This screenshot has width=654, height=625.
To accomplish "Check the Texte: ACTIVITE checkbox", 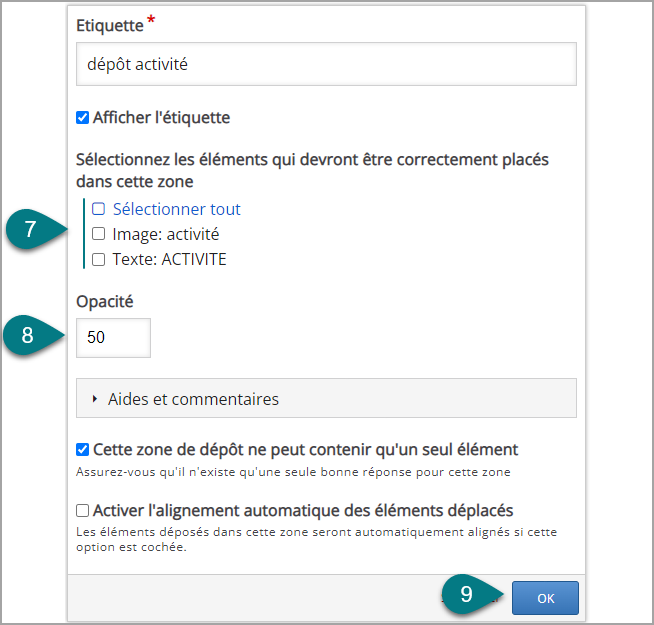I will (x=98, y=259).
